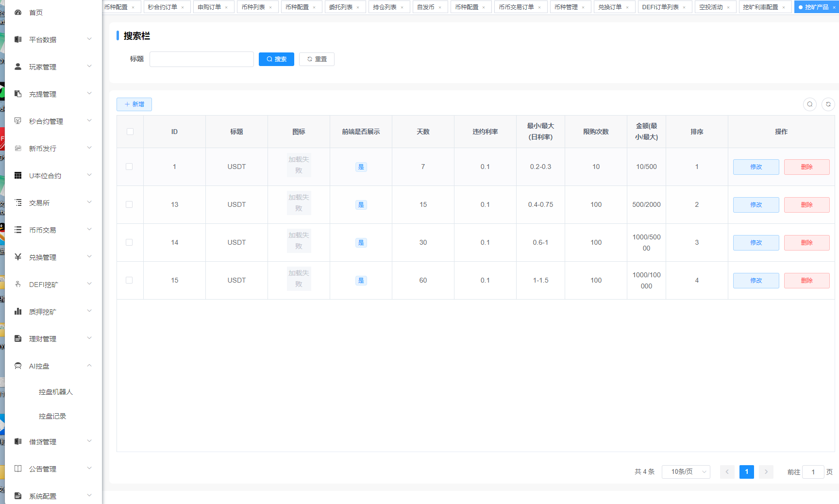Screen dimensions: 839x504
Task: Click the 前往 page number input
Action: point(813,472)
